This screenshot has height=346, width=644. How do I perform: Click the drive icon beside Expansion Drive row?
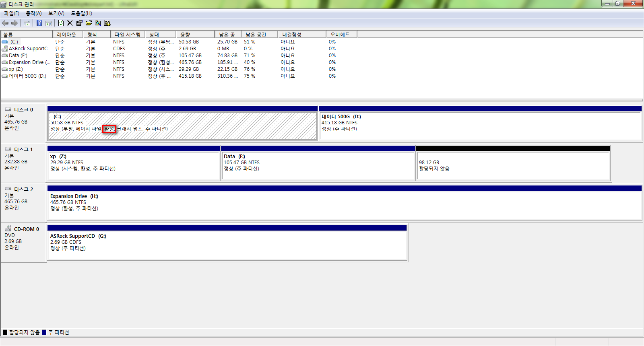point(5,62)
